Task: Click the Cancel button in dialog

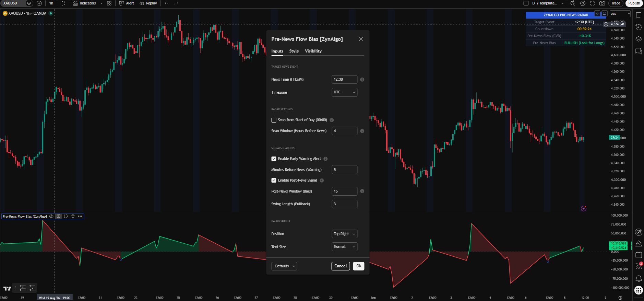Action: (341, 266)
